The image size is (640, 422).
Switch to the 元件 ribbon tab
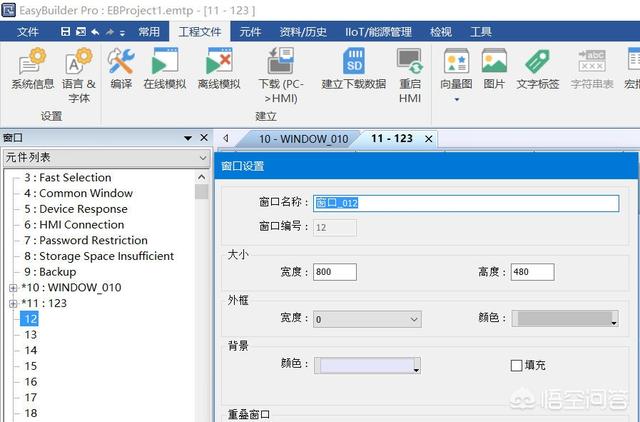(x=250, y=31)
